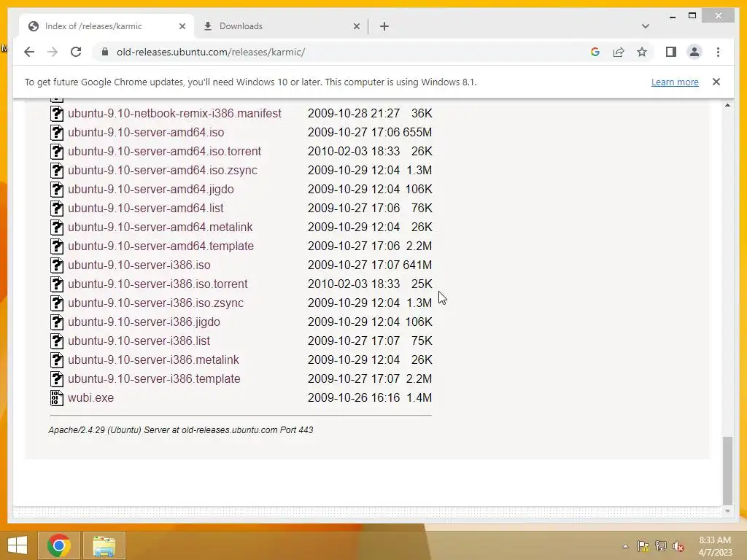Screen dimensions: 747x560
Task: Download ubuntu-9.10-server-i386.iso
Action: (x=139, y=265)
